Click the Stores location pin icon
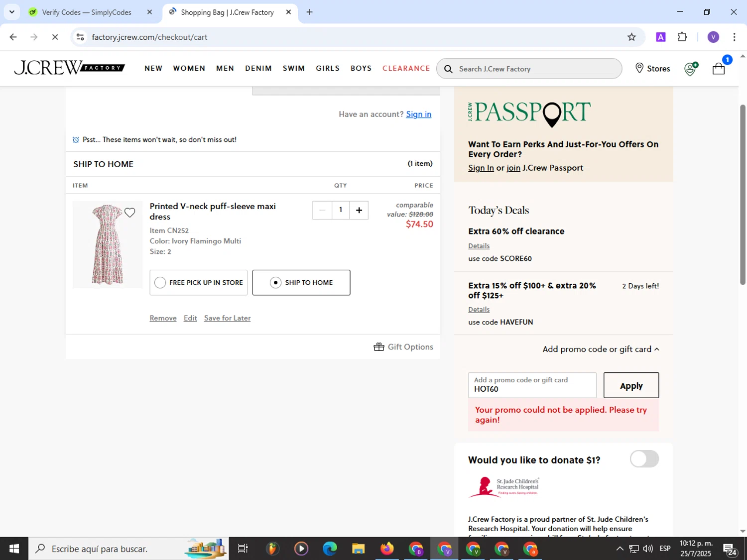The image size is (747, 560). (x=639, y=68)
